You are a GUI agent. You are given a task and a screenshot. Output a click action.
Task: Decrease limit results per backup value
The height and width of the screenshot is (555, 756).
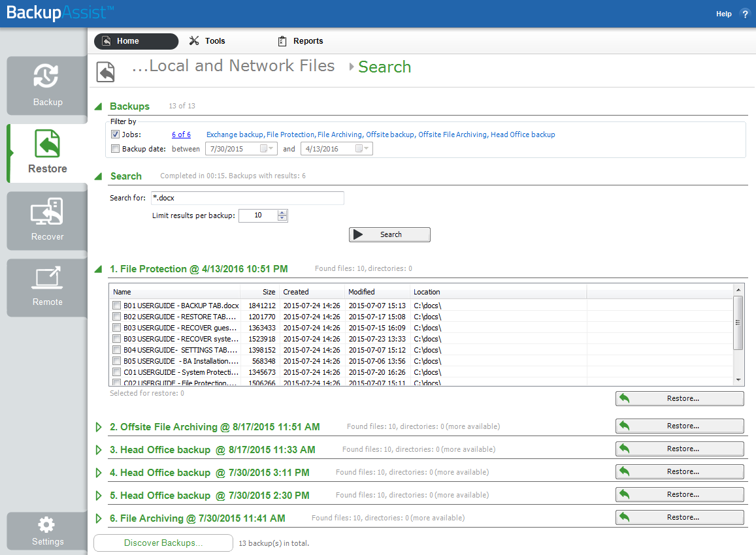282,219
